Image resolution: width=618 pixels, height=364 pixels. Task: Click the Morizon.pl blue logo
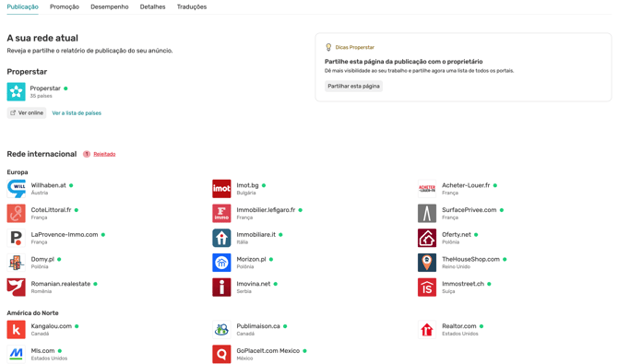(221, 263)
